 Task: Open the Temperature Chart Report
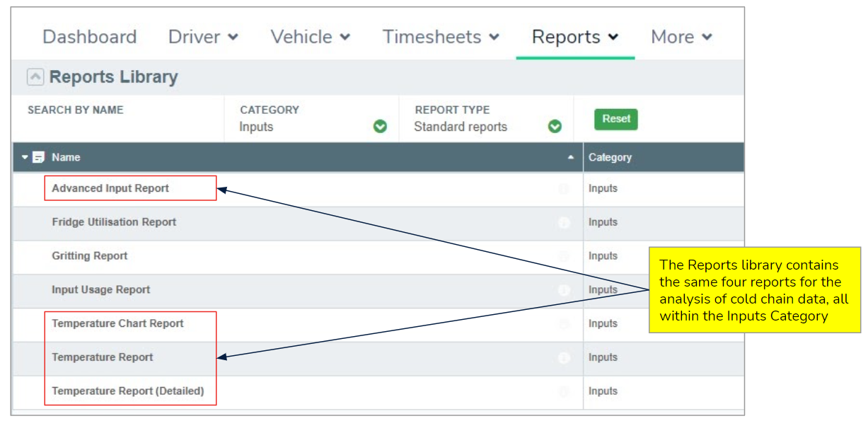pos(117,323)
